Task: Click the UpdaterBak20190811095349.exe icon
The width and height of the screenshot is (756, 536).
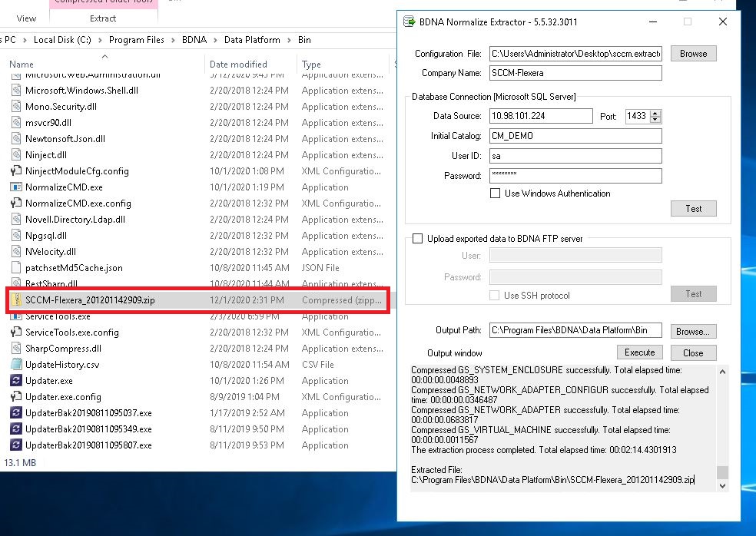Action: [x=16, y=429]
